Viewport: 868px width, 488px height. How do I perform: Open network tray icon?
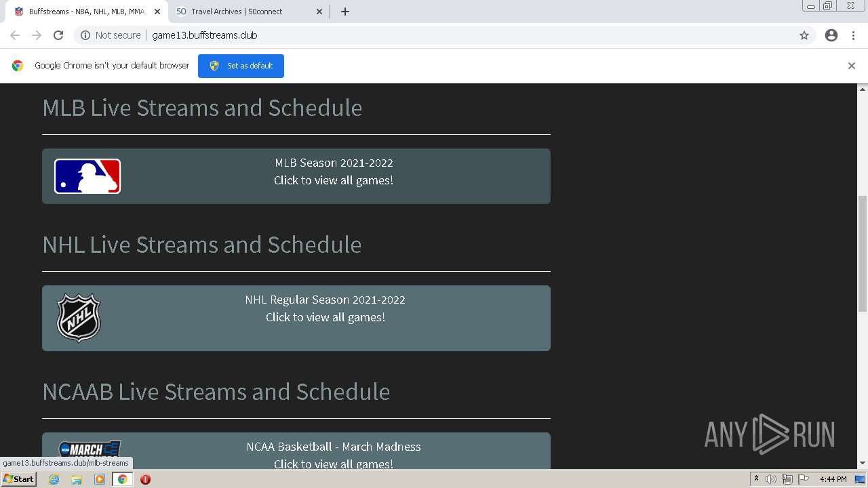pyautogui.click(x=787, y=479)
